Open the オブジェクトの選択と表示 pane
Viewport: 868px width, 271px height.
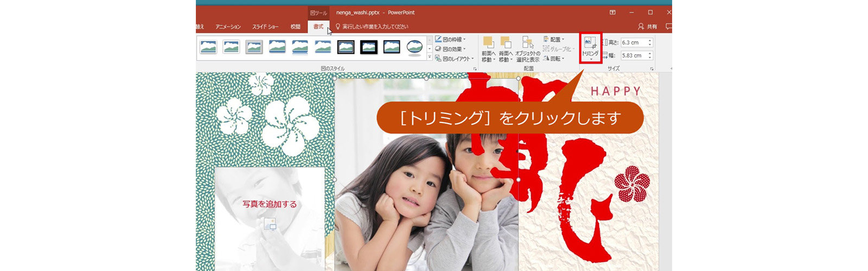[527, 43]
